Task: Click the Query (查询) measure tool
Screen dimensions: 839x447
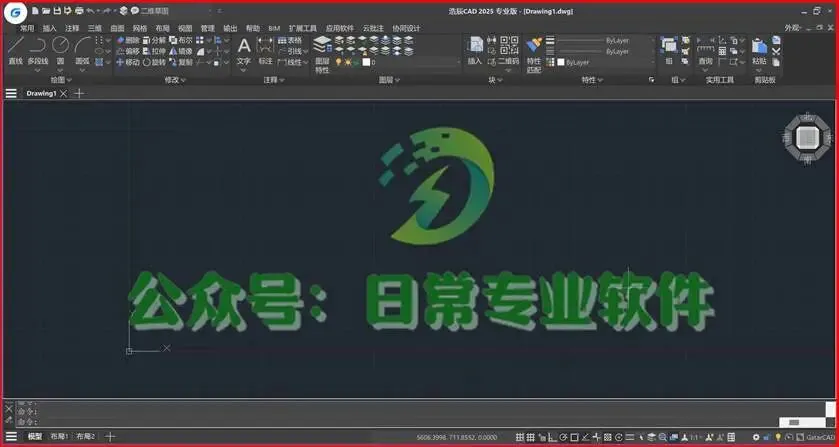Action: coord(705,51)
